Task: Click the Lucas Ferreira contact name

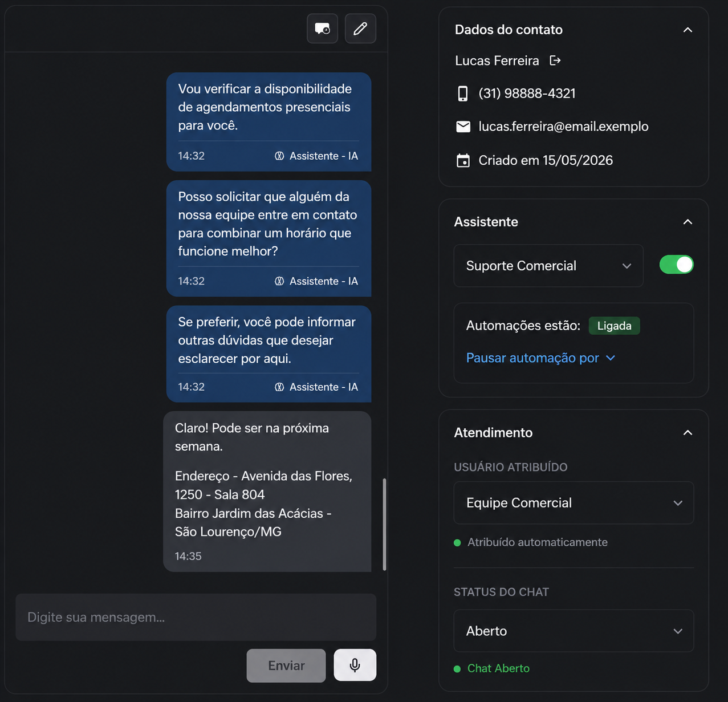Action: (497, 60)
